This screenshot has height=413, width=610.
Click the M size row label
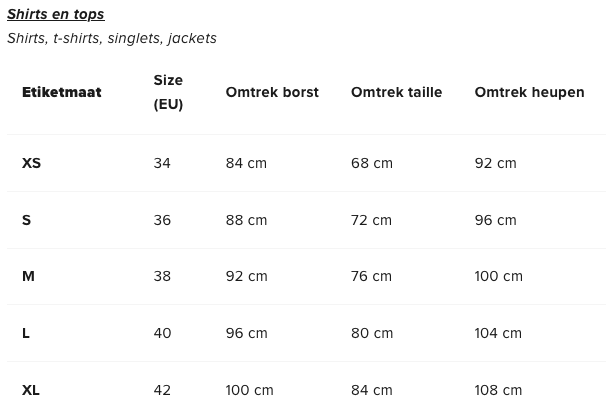[x=28, y=276]
